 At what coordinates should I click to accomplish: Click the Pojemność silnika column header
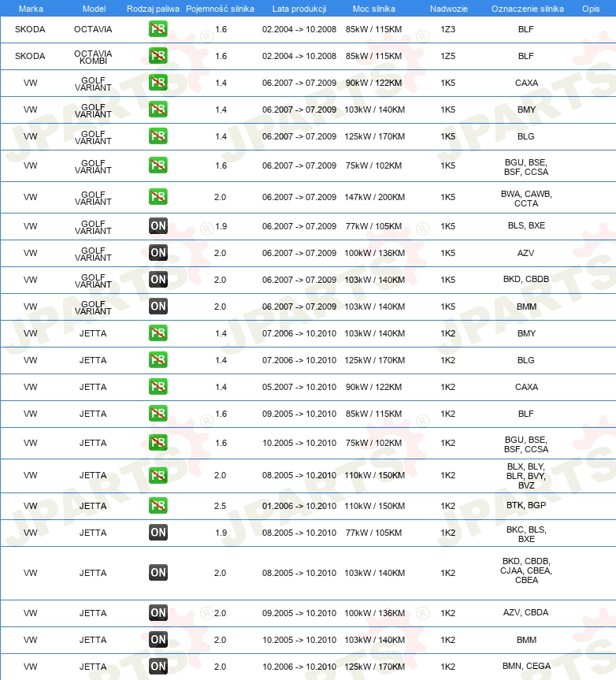(220, 9)
